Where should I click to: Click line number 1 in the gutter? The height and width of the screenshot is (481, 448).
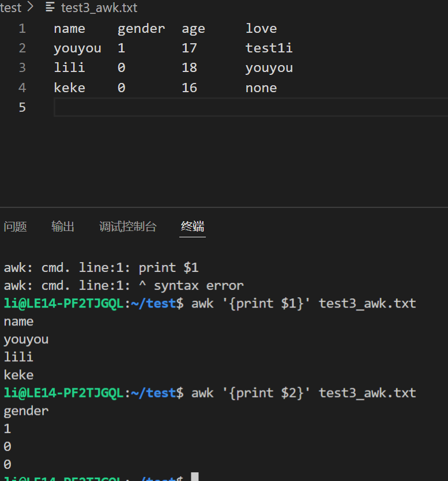22,28
